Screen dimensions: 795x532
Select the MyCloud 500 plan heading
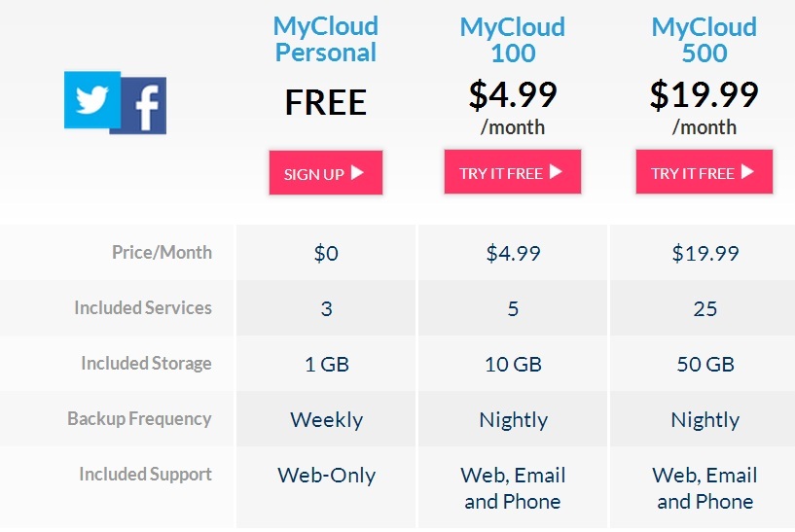705,40
